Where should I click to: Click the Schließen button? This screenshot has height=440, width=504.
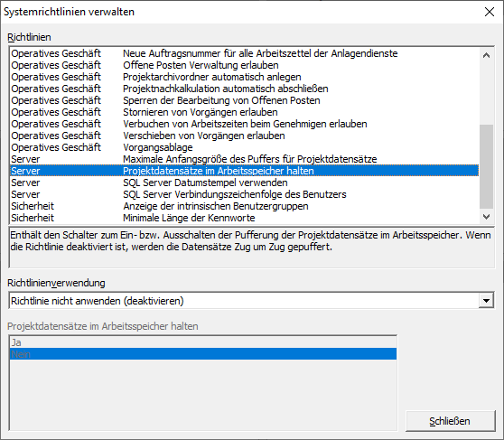point(450,421)
